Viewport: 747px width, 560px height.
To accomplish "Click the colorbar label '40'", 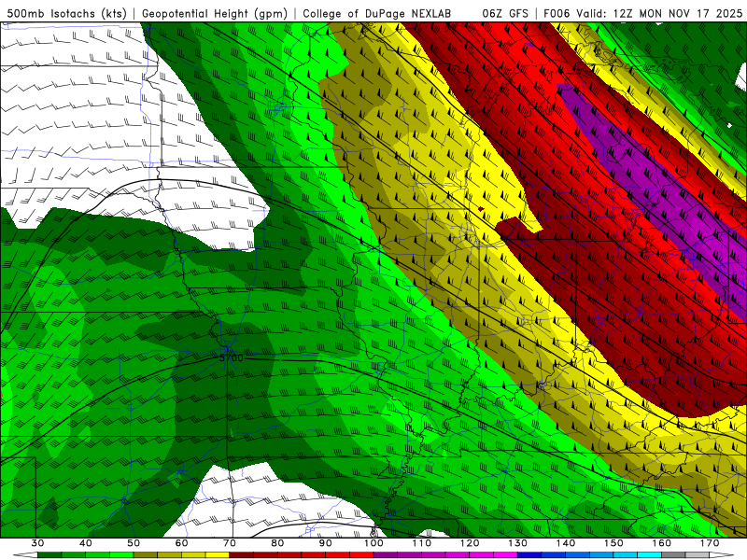I will tap(86, 543).
